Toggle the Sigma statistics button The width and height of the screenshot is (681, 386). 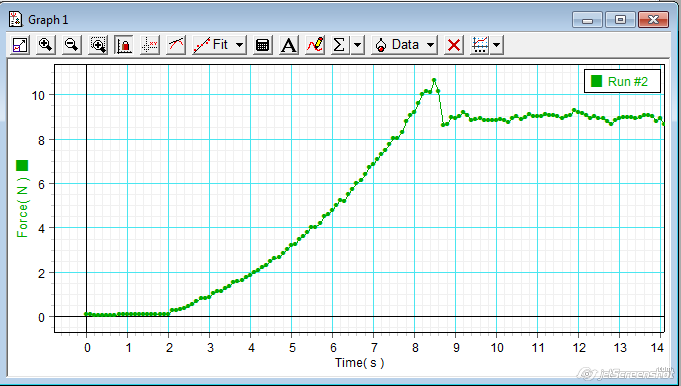point(340,45)
